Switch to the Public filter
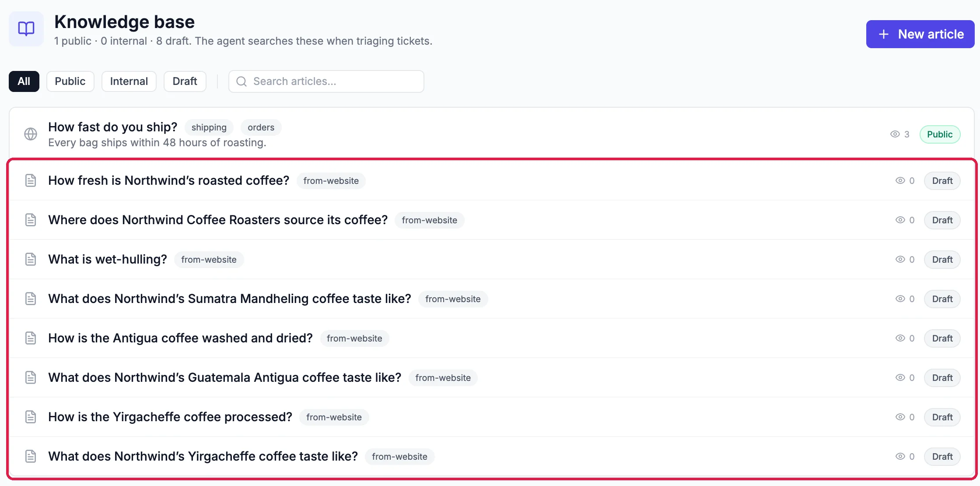The image size is (980, 486). tap(70, 81)
